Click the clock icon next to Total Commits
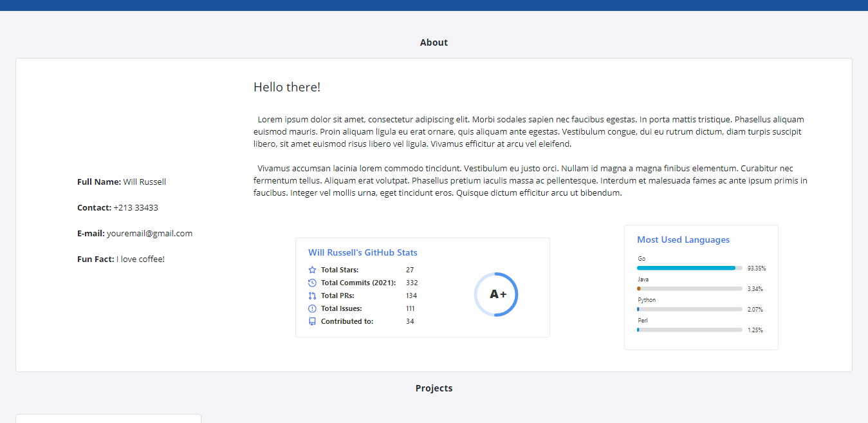868x423 pixels. tap(313, 282)
